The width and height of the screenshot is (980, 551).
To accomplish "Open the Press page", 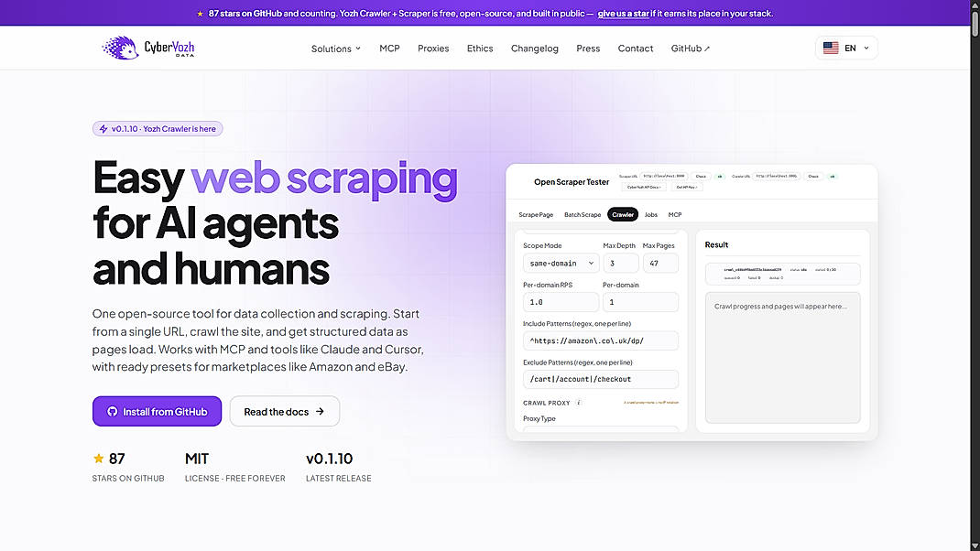I will click(x=588, y=49).
